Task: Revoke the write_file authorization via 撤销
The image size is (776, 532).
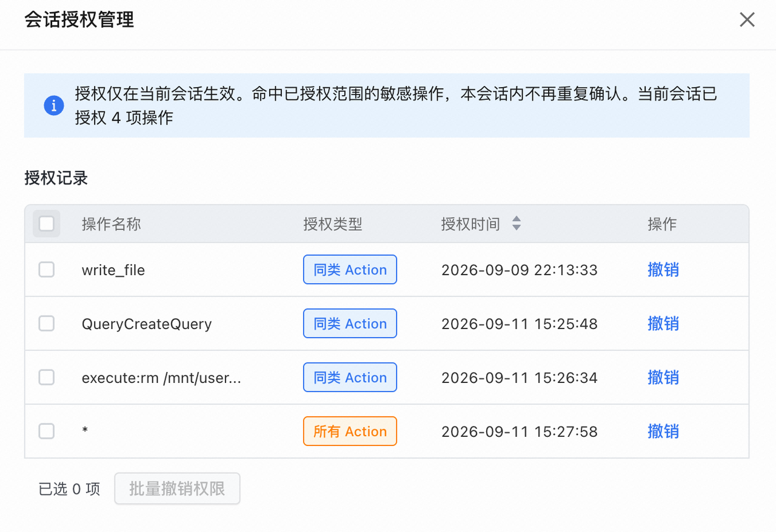Action: click(x=663, y=270)
